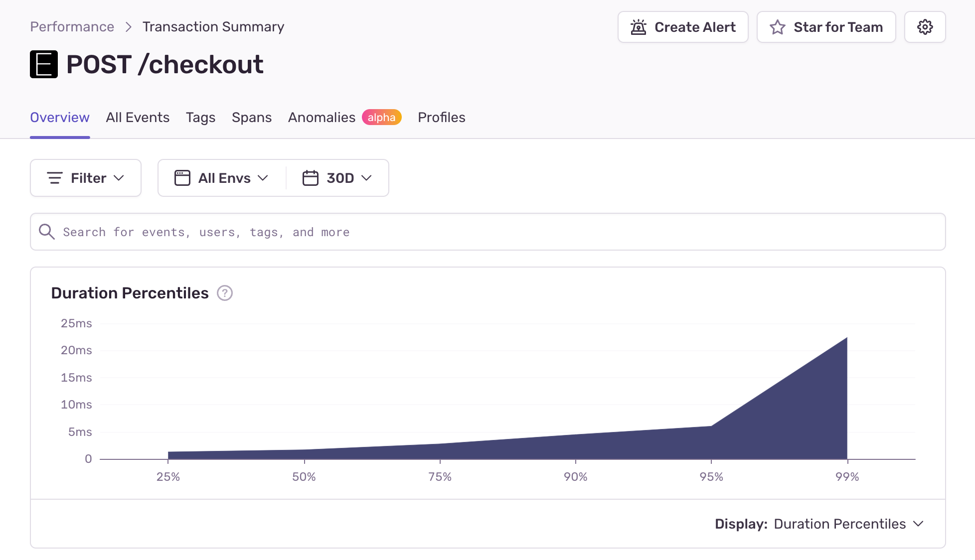975x560 pixels.
Task: Click the black project platform icon
Action: coord(44,64)
